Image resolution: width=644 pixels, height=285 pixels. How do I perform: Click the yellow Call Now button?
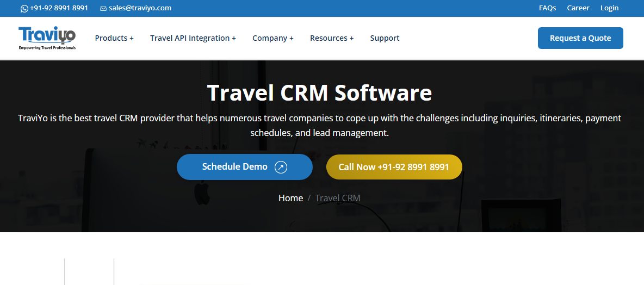394,167
